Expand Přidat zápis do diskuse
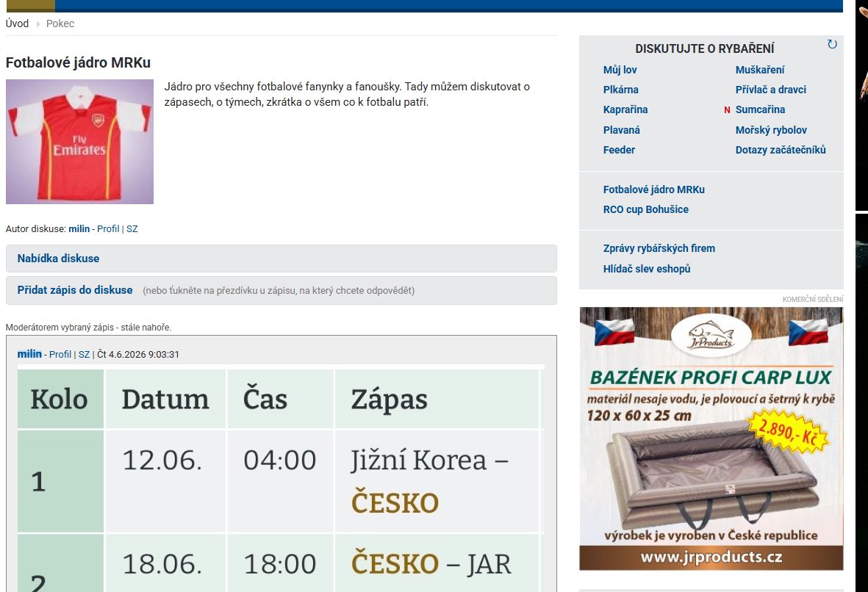The image size is (868, 592). click(281, 290)
